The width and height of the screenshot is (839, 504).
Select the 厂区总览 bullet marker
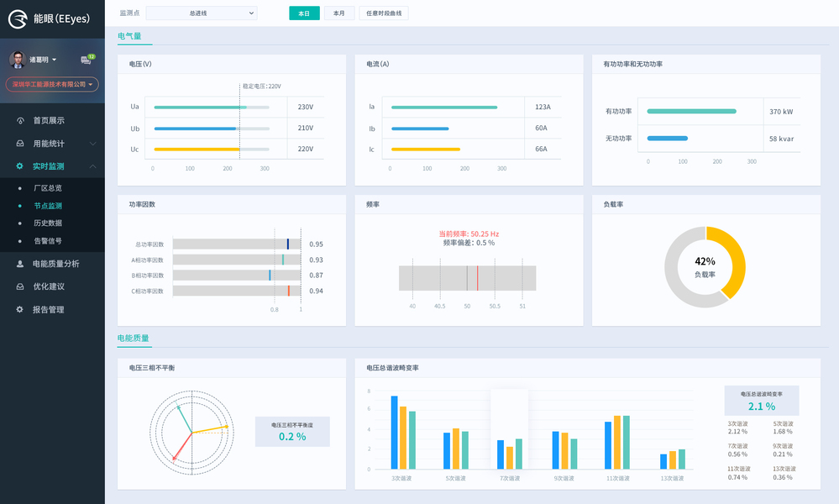(20, 188)
